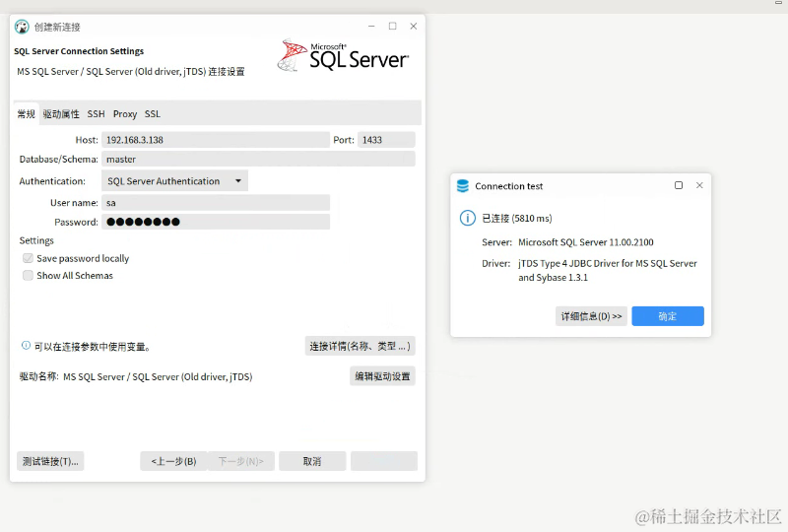Open the Proxy tab
This screenshot has height=532, width=788.
click(125, 114)
